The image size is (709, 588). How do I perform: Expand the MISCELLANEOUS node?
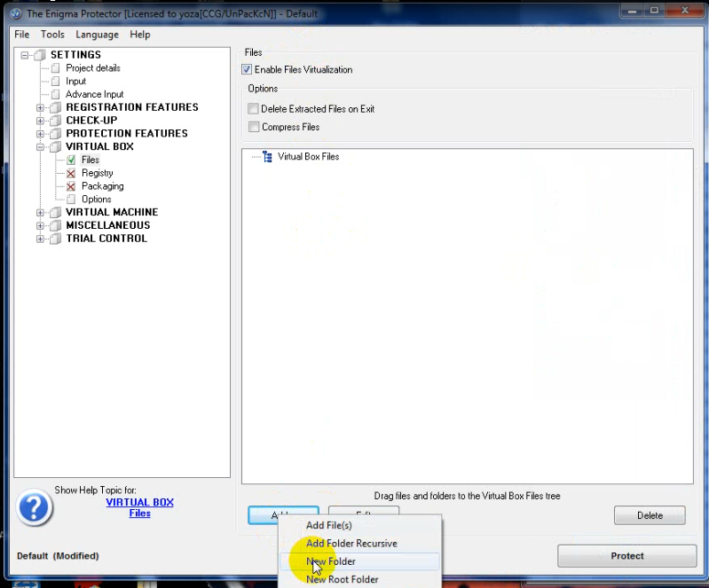pos(40,225)
